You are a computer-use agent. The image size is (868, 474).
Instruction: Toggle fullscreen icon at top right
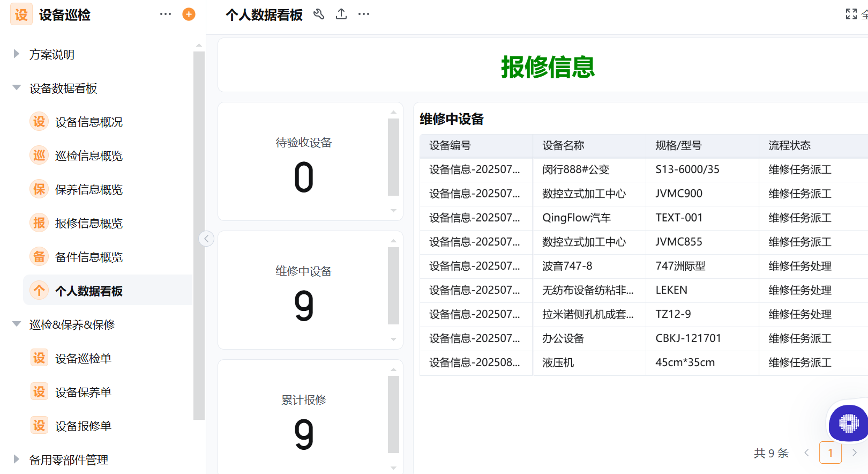pos(851,14)
